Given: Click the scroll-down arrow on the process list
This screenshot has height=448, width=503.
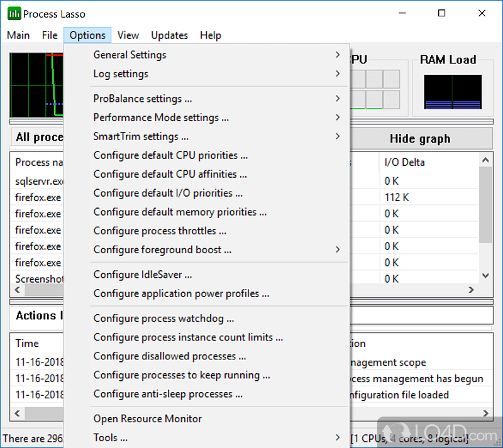Looking at the screenshot, I should click(485, 274).
